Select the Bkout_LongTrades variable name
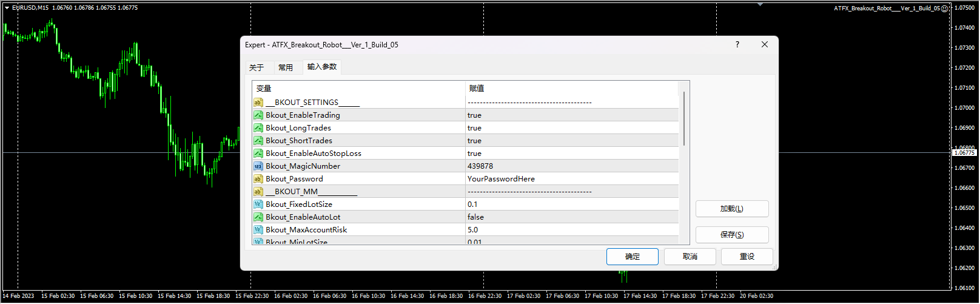The height and width of the screenshot is (304, 980). pos(298,128)
